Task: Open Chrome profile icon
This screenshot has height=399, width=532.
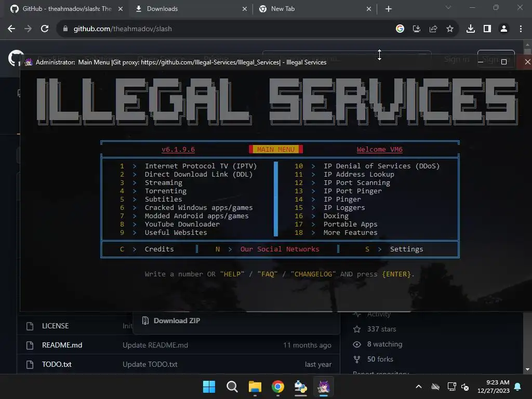Action: click(504, 29)
